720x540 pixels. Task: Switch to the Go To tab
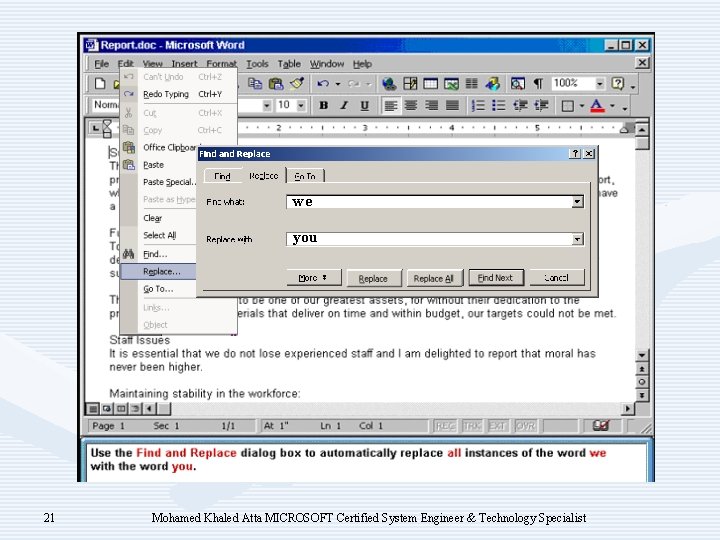tap(305, 176)
